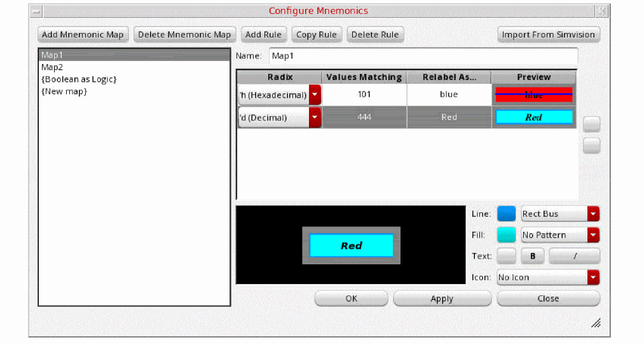Screen dimensions: 644x345
Task: Open the Decimal radix dropdown
Action: pyautogui.click(x=315, y=118)
